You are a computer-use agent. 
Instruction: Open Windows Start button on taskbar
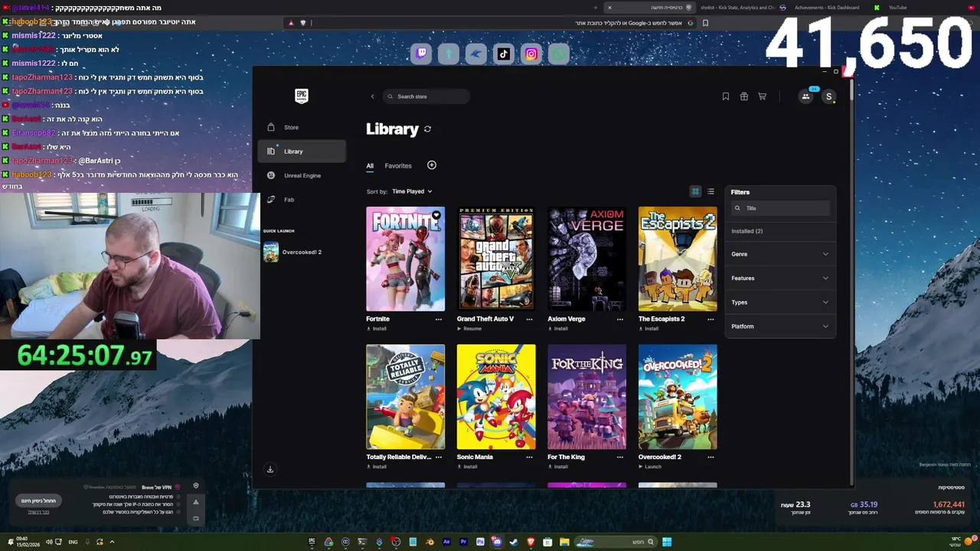667,542
